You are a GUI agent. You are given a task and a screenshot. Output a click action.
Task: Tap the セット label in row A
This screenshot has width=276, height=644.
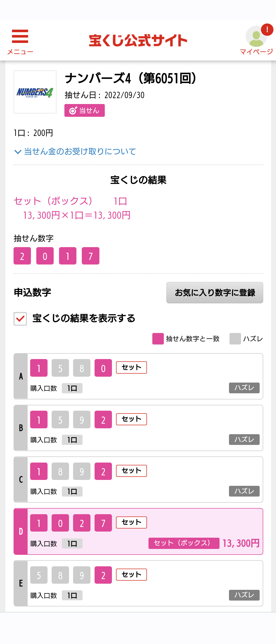tap(131, 367)
